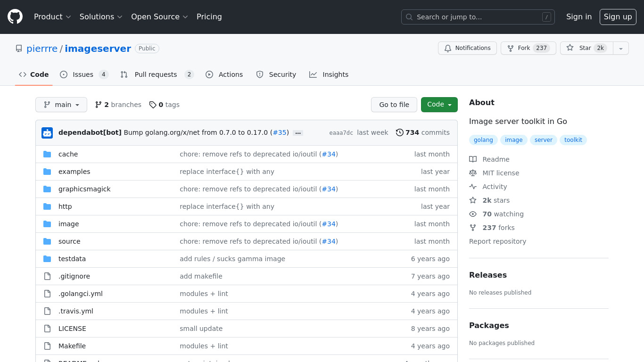Click the pulse icon beside Activity
Screen dimensions: 644x362
(473, 187)
